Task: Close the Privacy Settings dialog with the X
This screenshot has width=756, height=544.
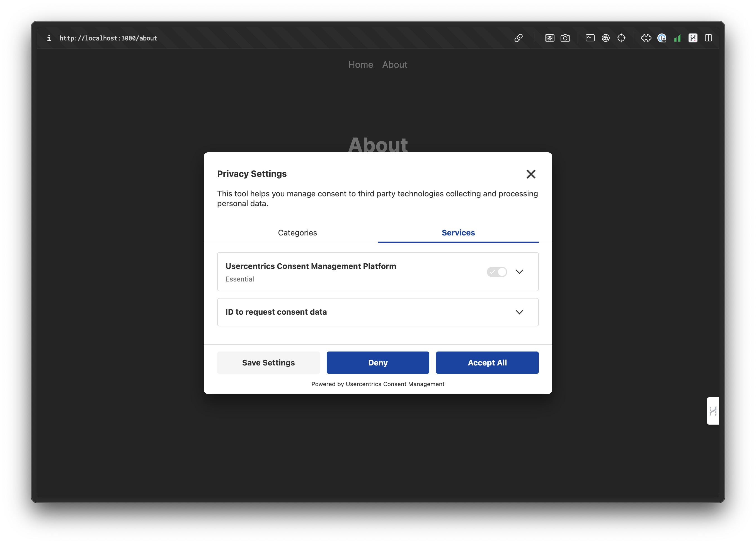Action: [x=531, y=174]
